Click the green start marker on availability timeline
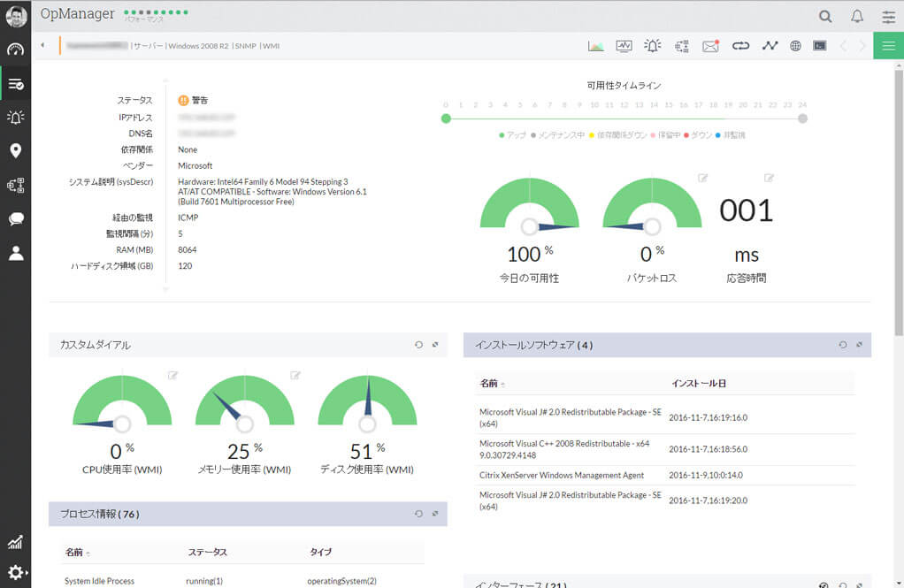The width and height of the screenshot is (904, 588). [x=446, y=118]
